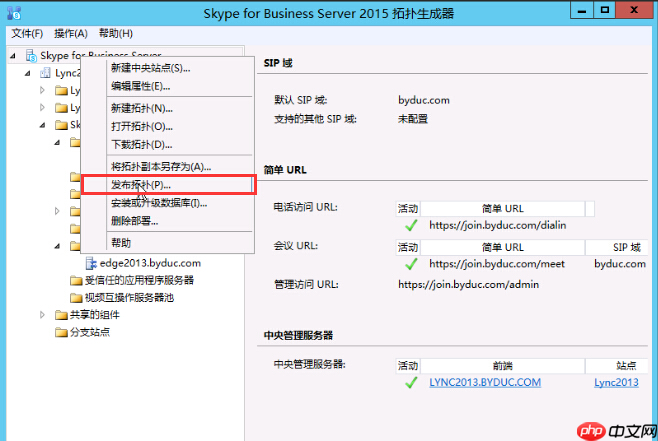
Task: Choose 下载拓扑(D)... menu entry
Action: coord(141,144)
